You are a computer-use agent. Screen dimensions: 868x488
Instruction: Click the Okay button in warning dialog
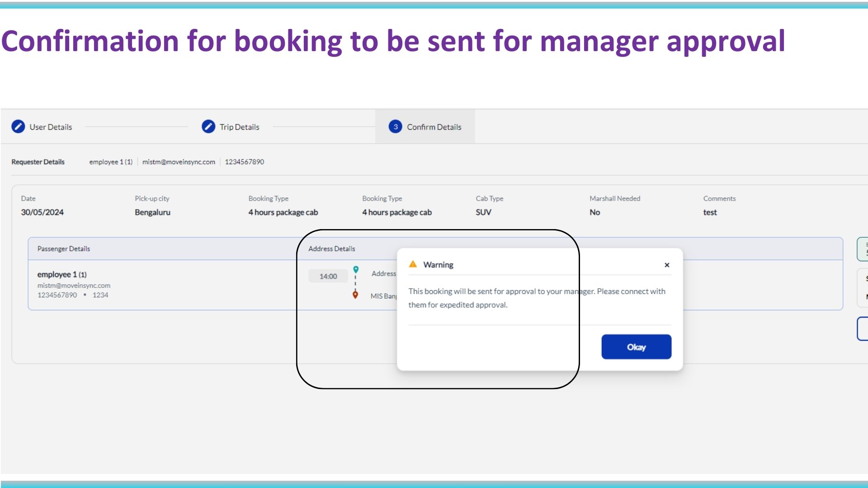[x=636, y=347]
